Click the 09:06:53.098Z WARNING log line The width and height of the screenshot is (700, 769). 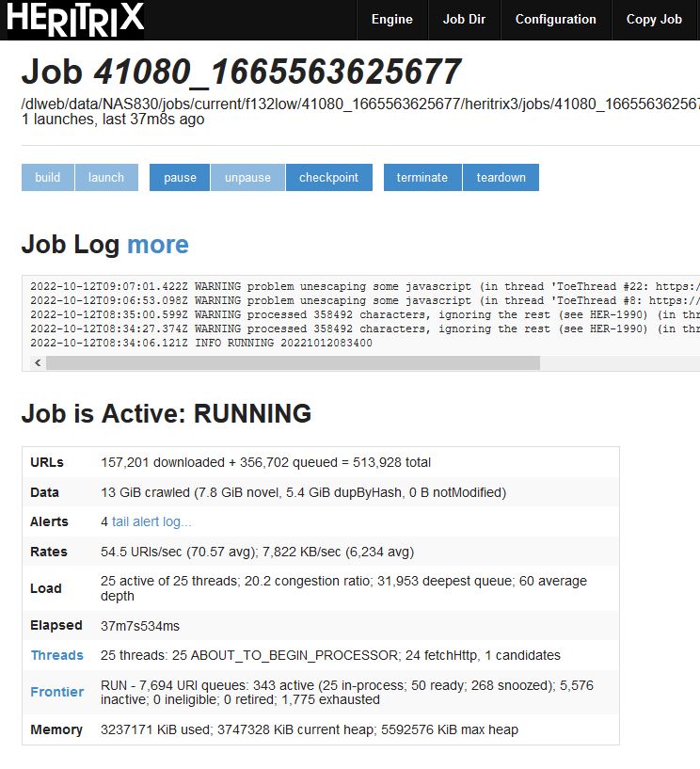coord(365,300)
